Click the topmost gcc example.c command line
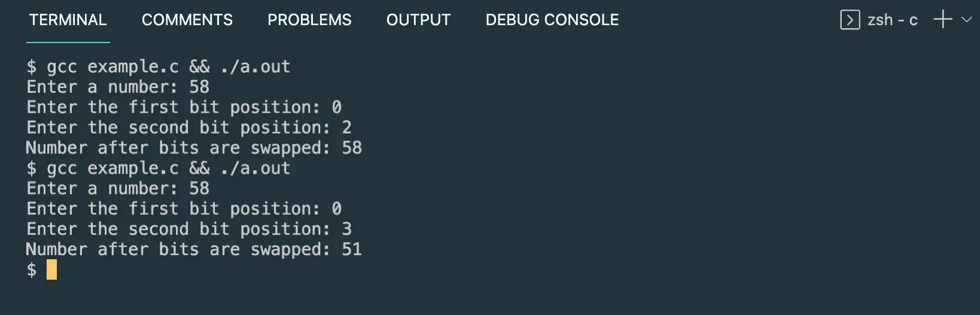Screen dimensions: 980x315 (159, 66)
